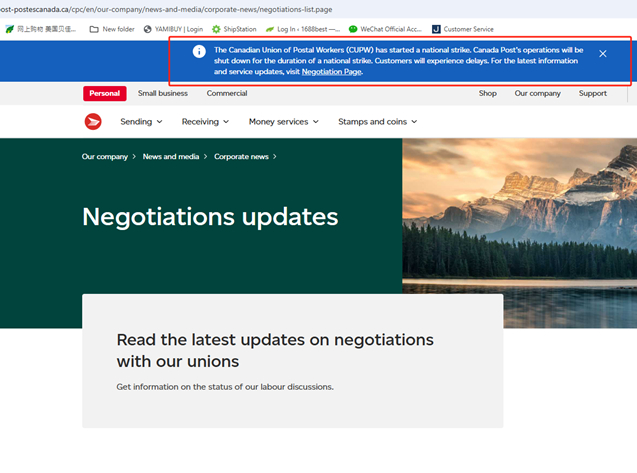The image size is (637, 473).
Task: Click the Negotiations updates heading
Action: [210, 217]
